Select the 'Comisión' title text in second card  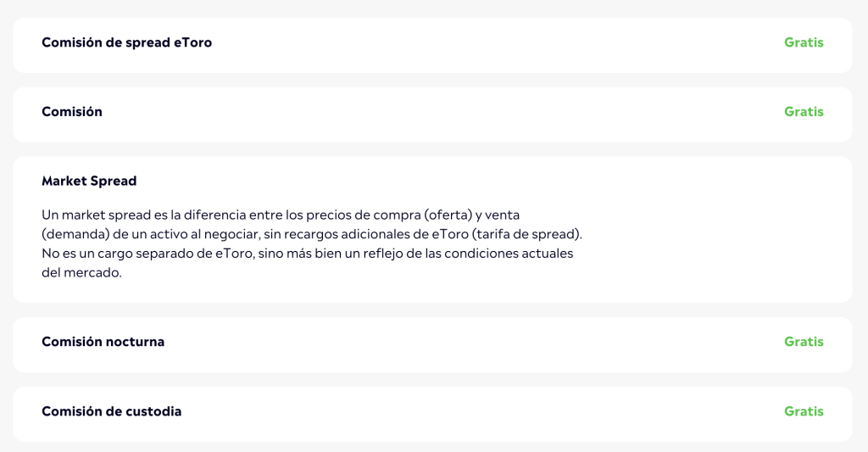point(72,112)
